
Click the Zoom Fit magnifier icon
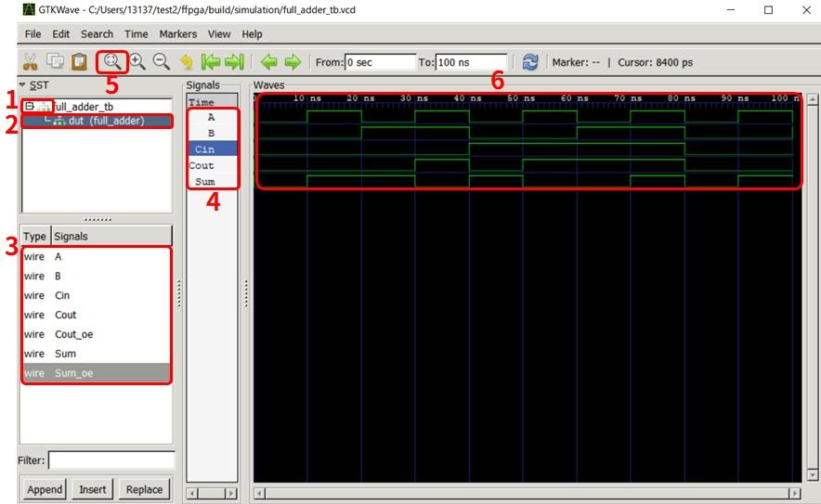112,62
